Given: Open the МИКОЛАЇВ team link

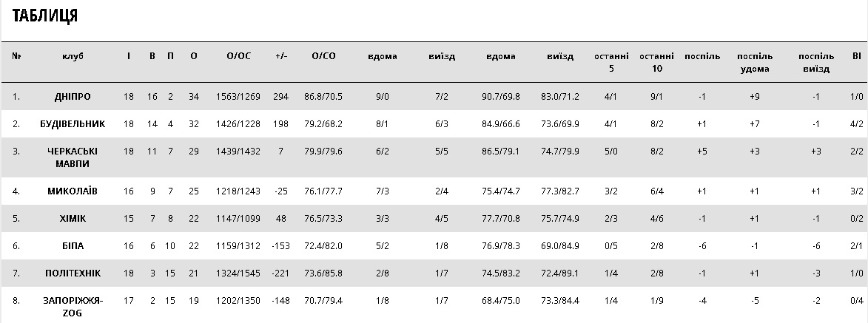Looking at the screenshot, I should tap(73, 191).
